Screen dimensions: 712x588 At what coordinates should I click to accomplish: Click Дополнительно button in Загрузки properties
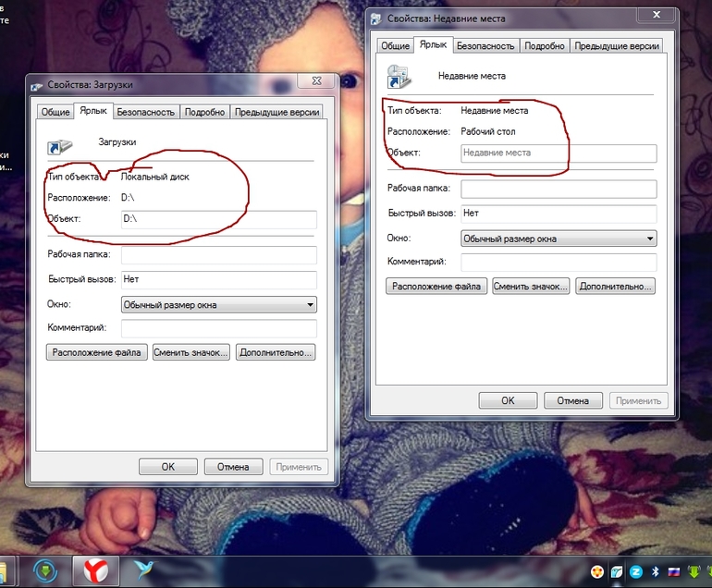click(276, 352)
